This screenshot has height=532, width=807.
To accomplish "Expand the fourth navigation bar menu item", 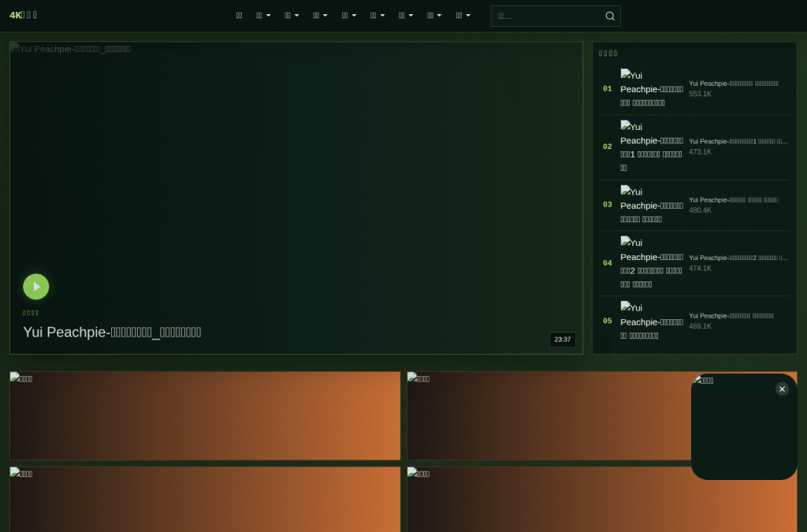I will coord(320,16).
